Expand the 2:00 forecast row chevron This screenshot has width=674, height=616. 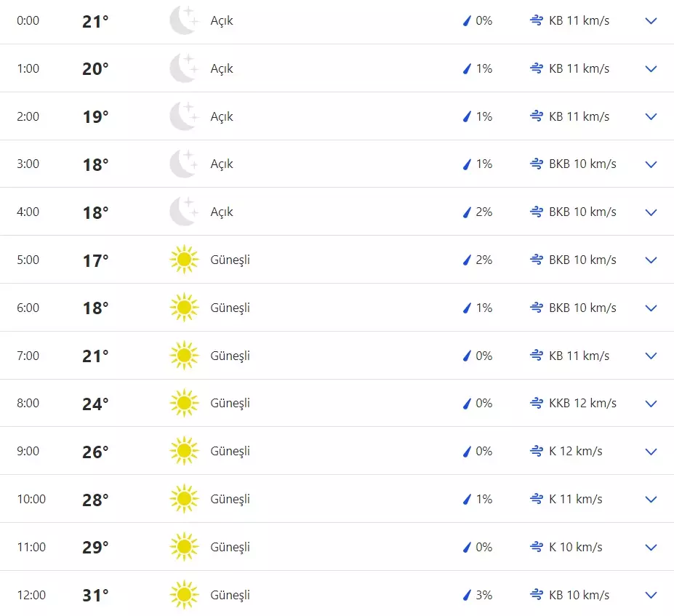[651, 116]
